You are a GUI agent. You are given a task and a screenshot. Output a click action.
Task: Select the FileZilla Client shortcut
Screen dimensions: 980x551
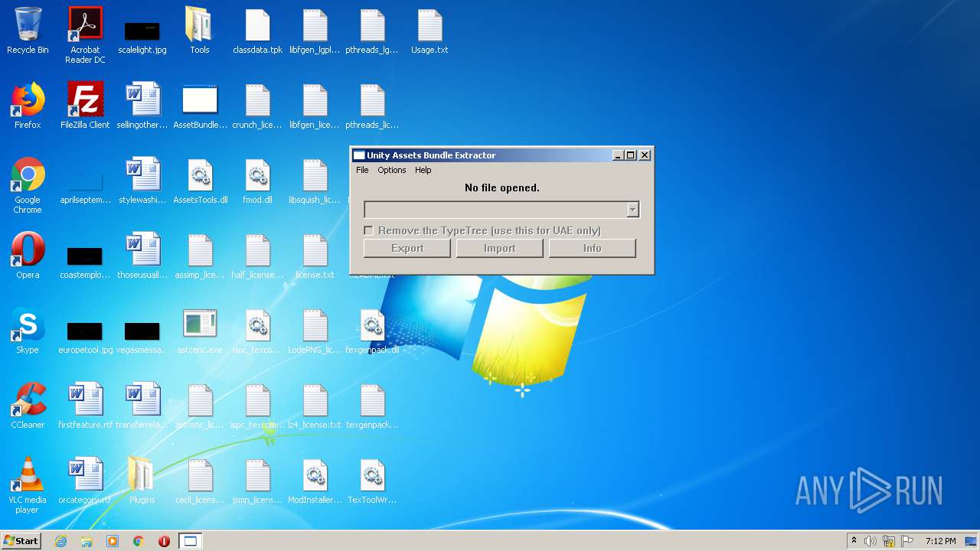(85, 106)
